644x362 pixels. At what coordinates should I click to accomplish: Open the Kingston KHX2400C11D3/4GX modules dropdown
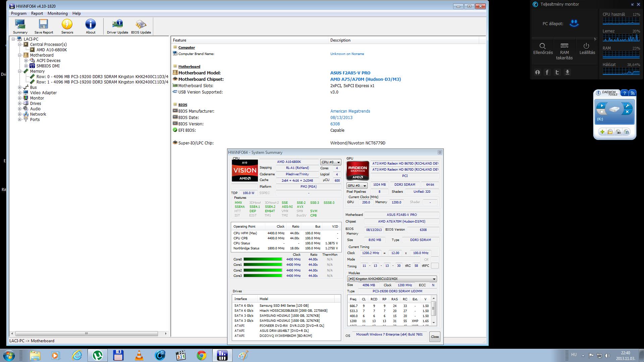coord(392,279)
